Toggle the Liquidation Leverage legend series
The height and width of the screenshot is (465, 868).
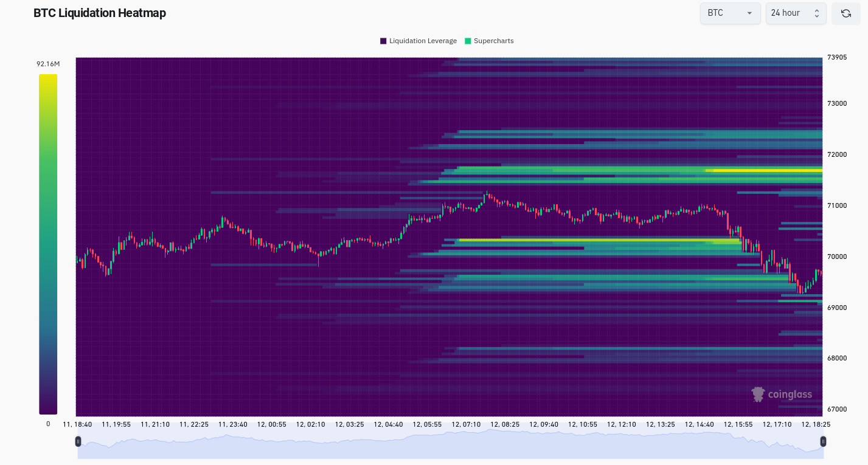[x=418, y=41]
